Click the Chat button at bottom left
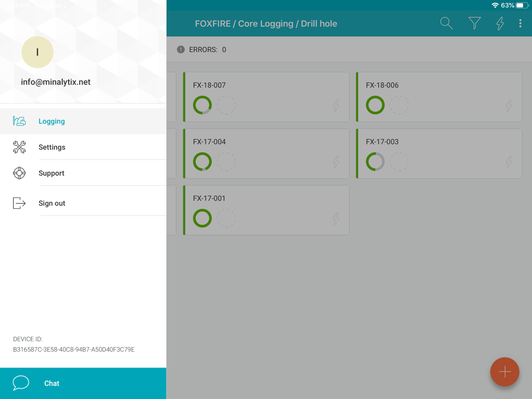532x399 pixels. click(51, 383)
